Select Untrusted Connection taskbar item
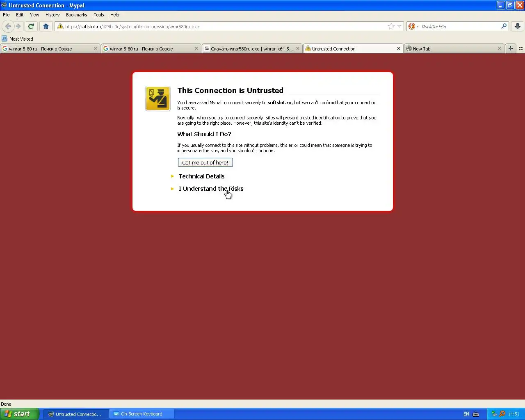 (76, 414)
